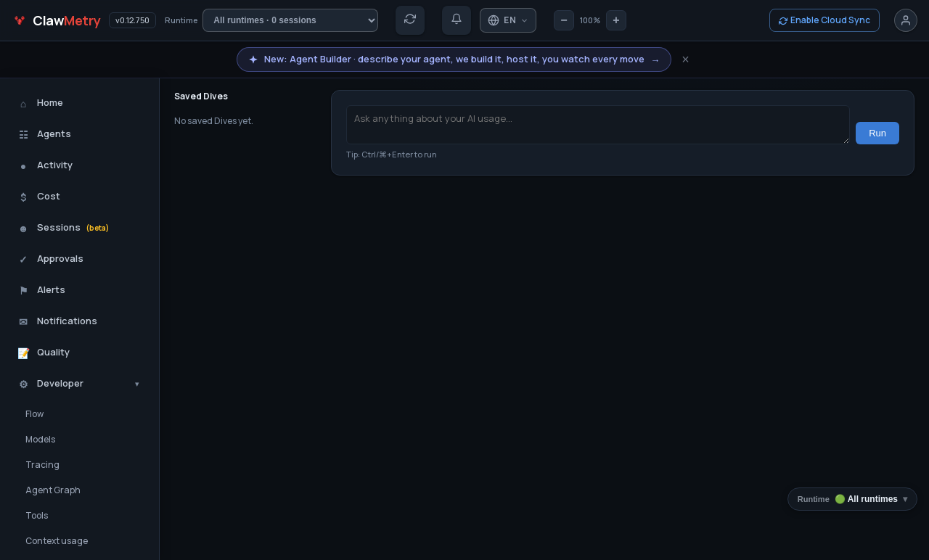
Task: Click the Cost dollar icon
Action: 23,197
